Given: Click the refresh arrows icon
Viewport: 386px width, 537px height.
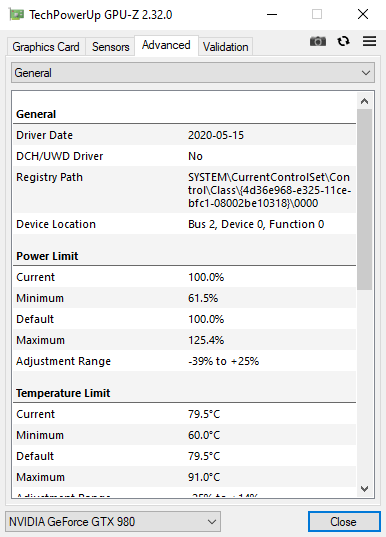Looking at the screenshot, I should click(x=343, y=41).
